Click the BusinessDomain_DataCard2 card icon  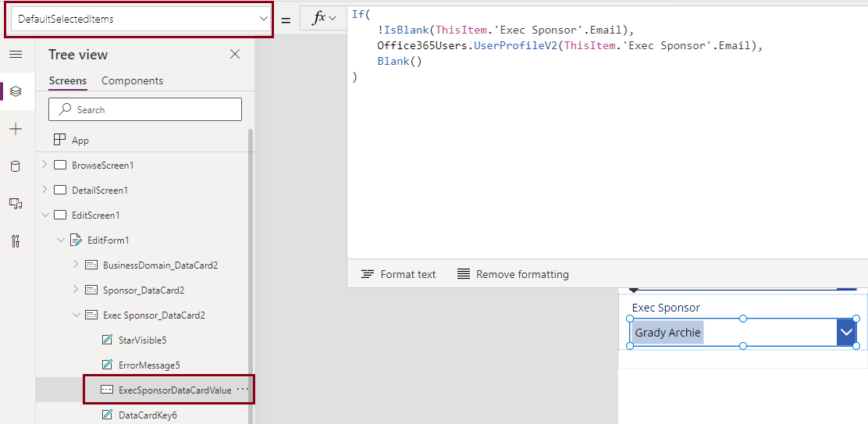pyautogui.click(x=91, y=265)
